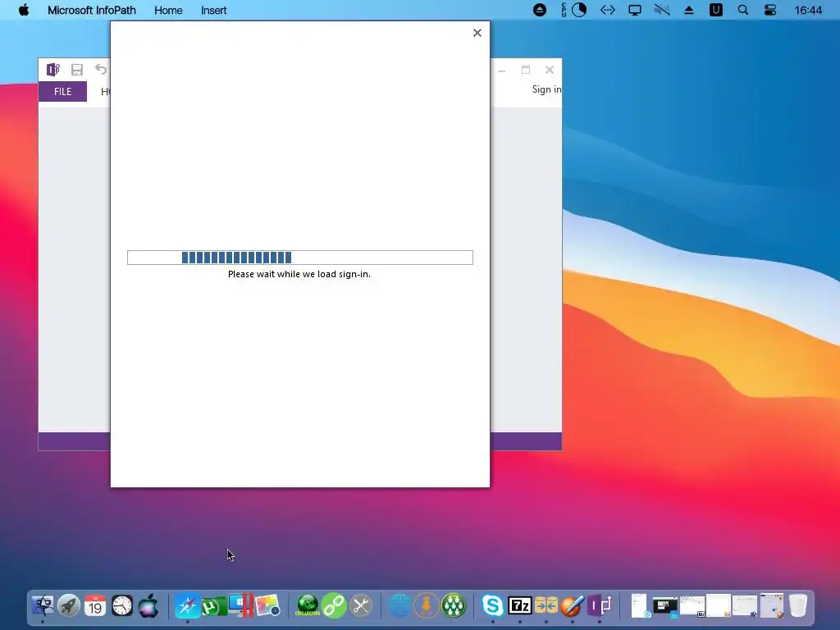The height and width of the screenshot is (630, 840).
Task: Open the FILE tab in InfoPath
Action: 62,92
